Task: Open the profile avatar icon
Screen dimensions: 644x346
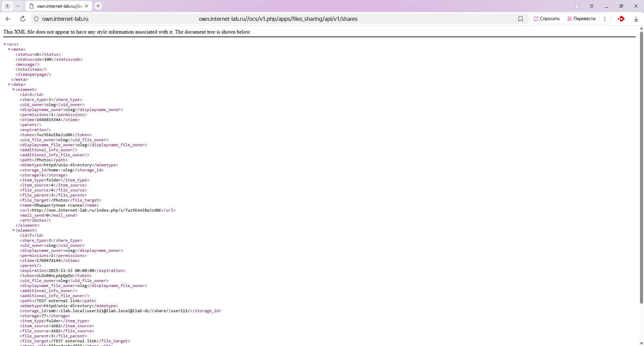Action: click(577, 6)
